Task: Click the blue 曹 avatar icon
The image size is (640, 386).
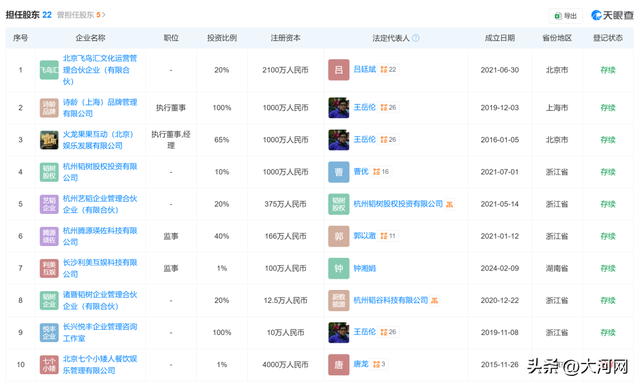Action: pos(339,172)
